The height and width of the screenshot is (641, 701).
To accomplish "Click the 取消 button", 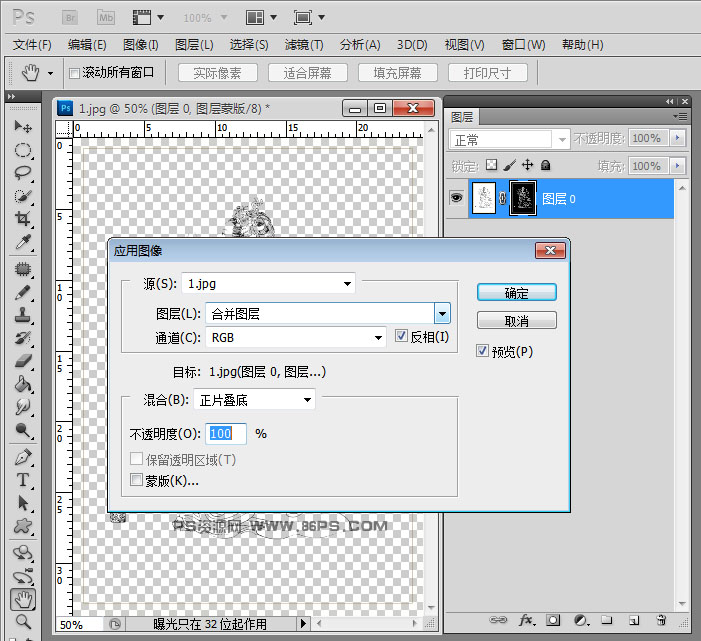I will 516,320.
